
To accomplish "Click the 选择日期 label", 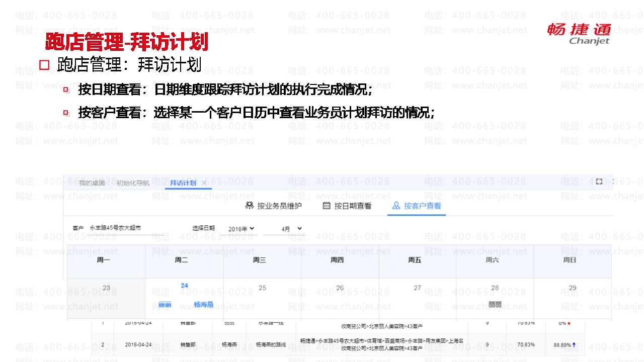I will 203,228.
